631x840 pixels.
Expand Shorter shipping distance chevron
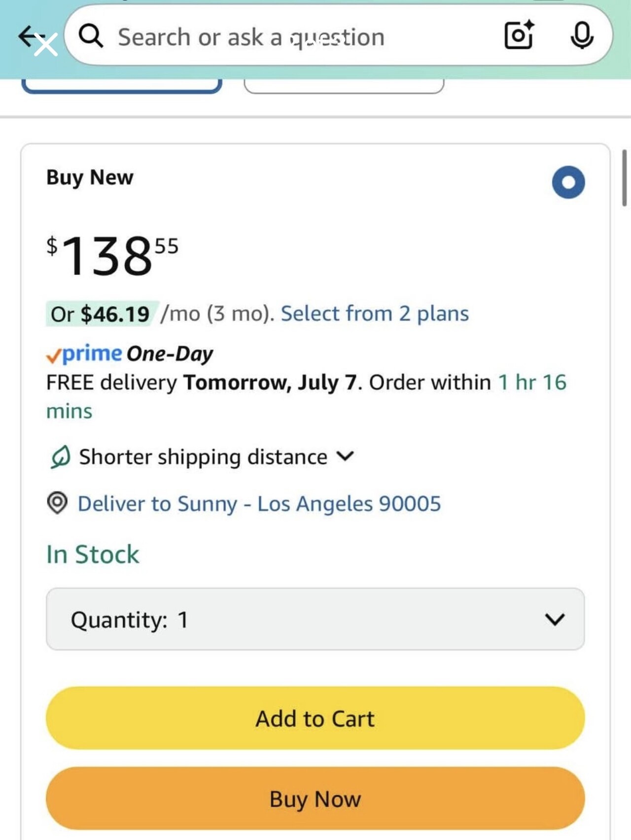[345, 456]
